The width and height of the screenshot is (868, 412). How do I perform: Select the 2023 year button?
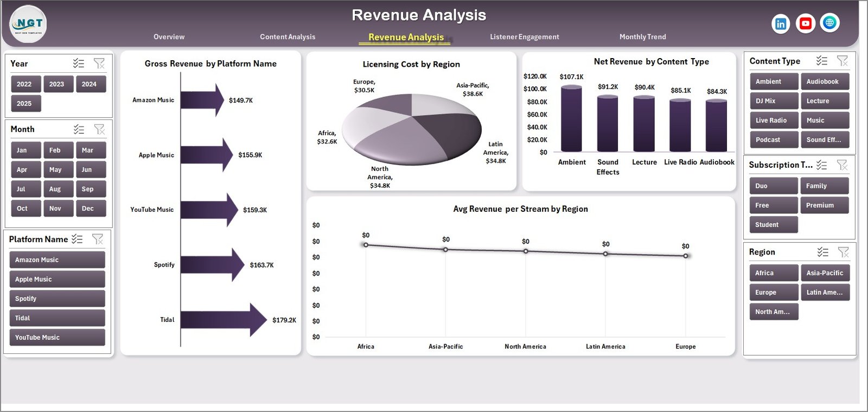point(57,84)
